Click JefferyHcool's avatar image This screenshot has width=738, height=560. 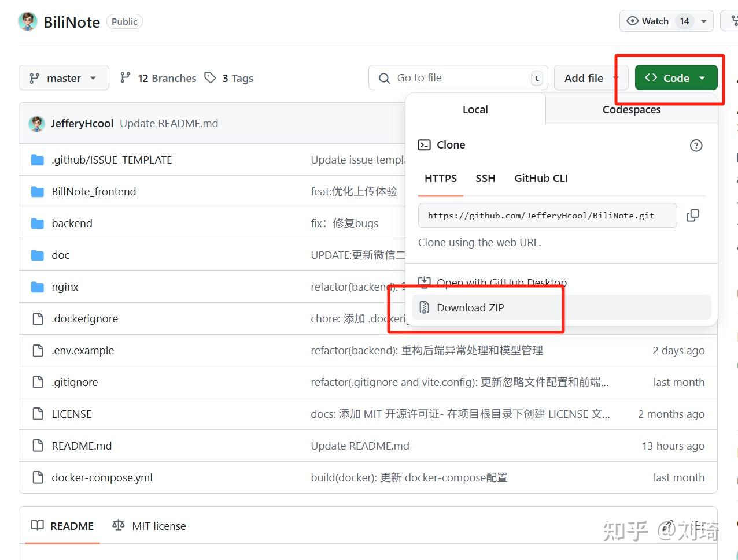(x=36, y=123)
